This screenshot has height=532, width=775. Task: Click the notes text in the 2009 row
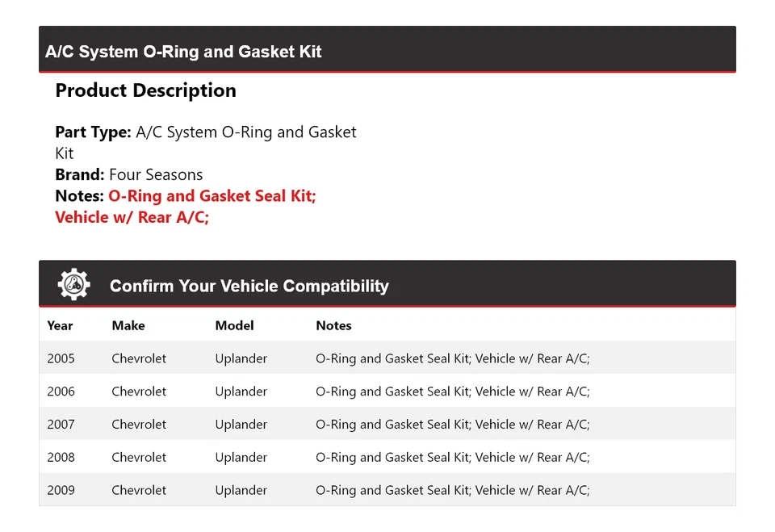coord(452,490)
